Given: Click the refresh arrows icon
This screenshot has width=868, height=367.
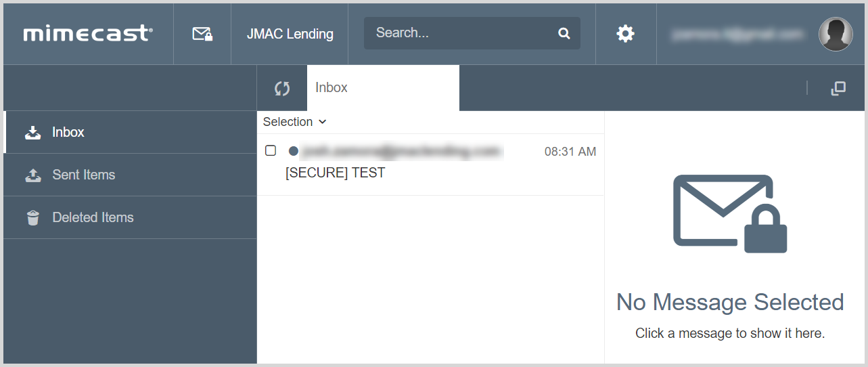Looking at the screenshot, I should [282, 88].
